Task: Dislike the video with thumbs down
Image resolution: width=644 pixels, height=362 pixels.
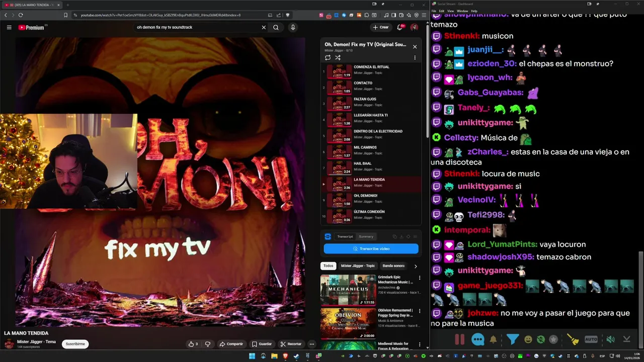Action: click(207, 344)
